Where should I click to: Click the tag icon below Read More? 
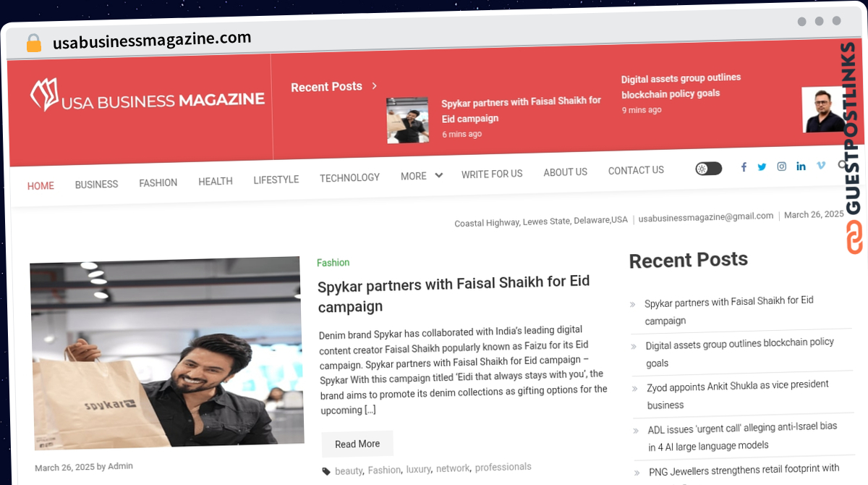[325, 471]
